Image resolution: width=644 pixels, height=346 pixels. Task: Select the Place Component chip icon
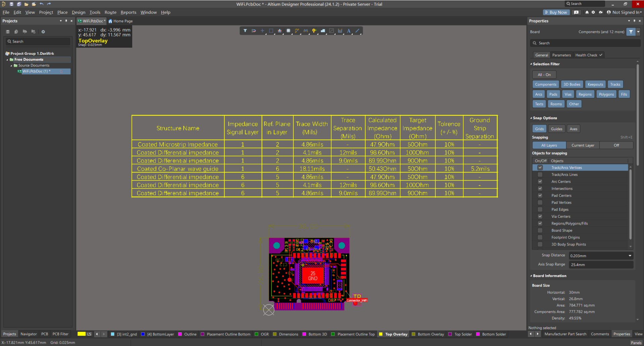click(288, 31)
